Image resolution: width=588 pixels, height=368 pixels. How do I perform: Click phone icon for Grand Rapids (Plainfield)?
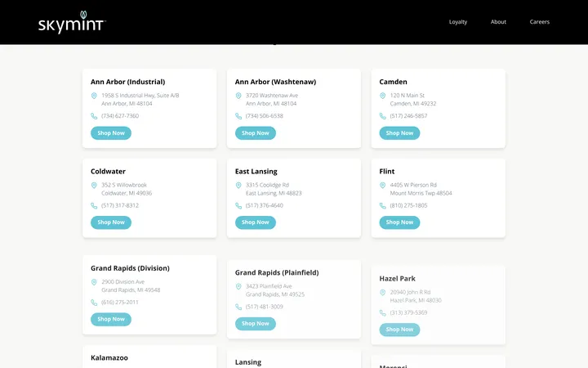tap(238, 307)
